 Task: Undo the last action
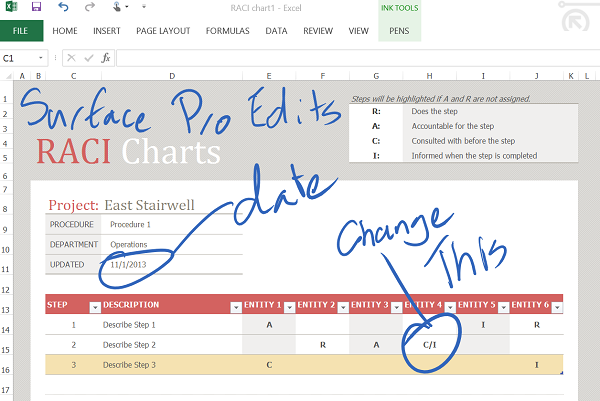point(63,7)
